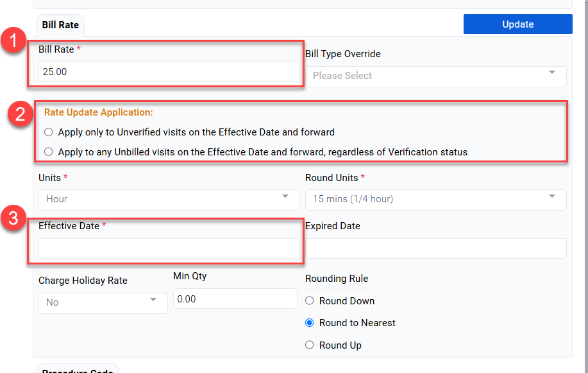
Task: Click the Effective Date field
Action: [x=168, y=248]
